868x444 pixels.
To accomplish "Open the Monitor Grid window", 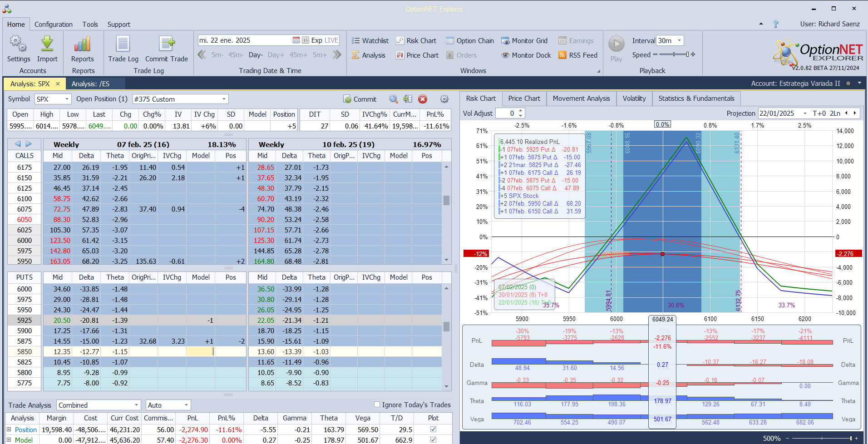I will coord(524,41).
